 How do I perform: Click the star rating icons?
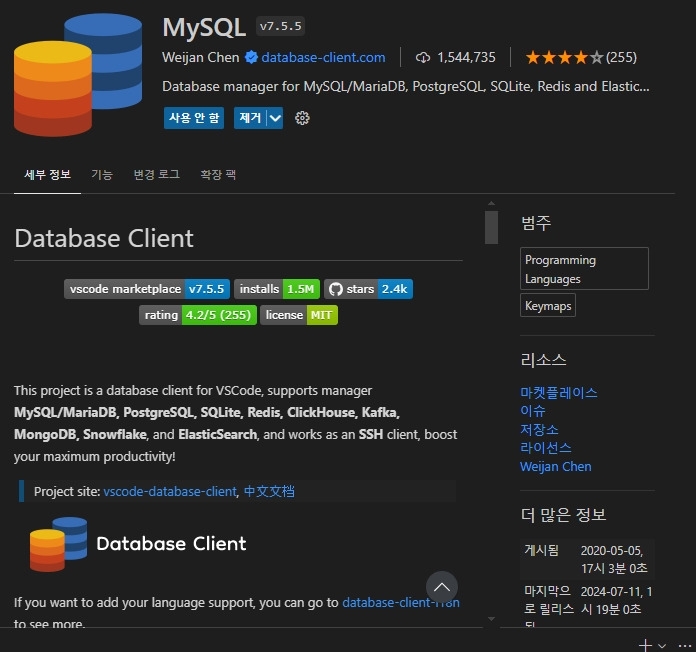[x=564, y=57]
